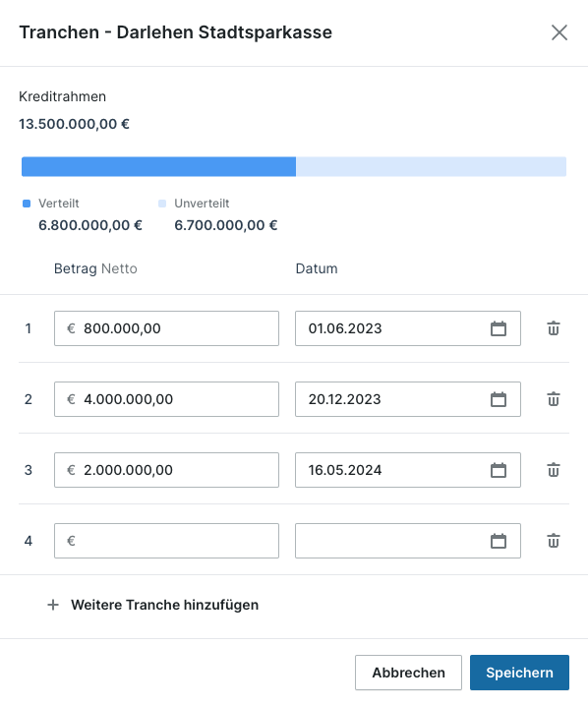Click the empty date field in row 4
This screenshot has height=705, width=588.
[x=408, y=541]
